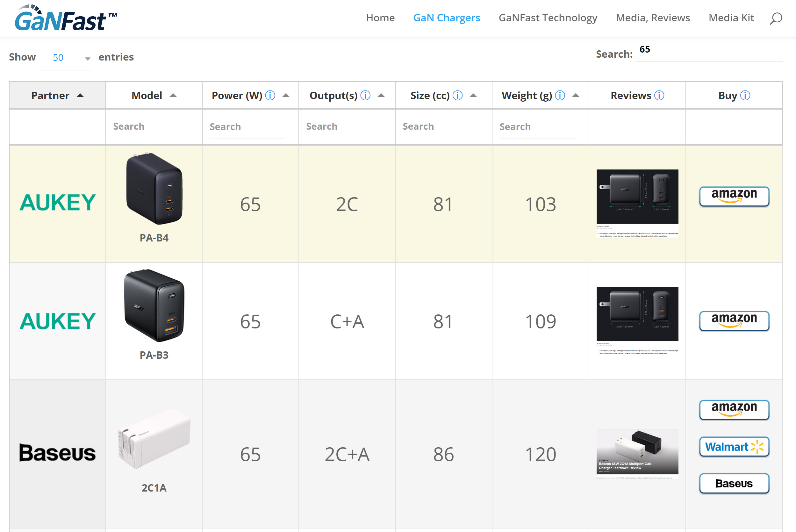Click the Size column search field
The image size is (796, 532).
click(x=440, y=126)
